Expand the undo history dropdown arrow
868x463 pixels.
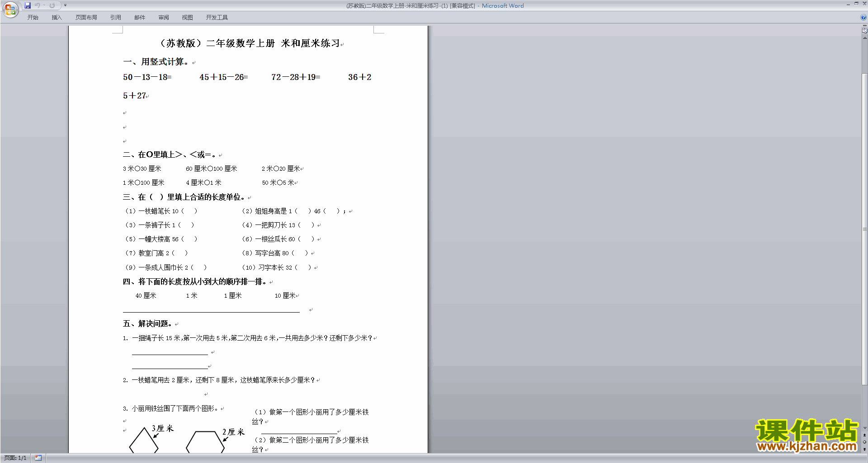[x=44, y=5]
